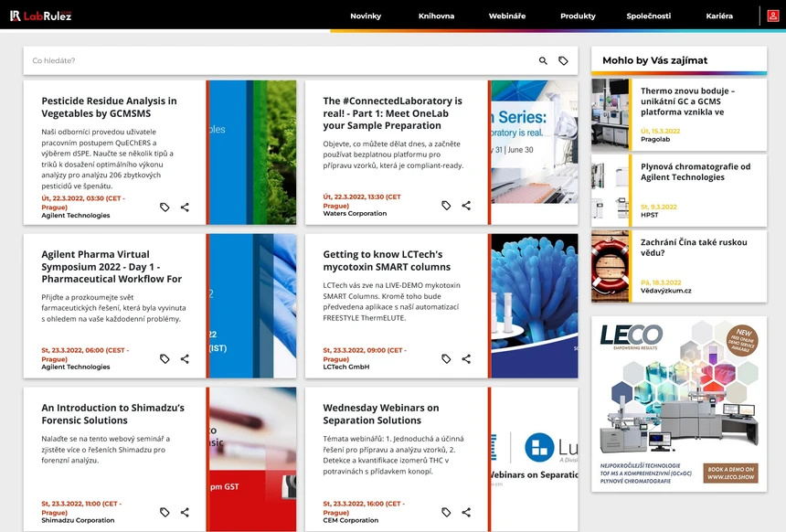Screen dimensions: 786x532
Task: Click the tag icon on the Waters OneLab card
Action: pyautogui.click(x=446, y=206)
